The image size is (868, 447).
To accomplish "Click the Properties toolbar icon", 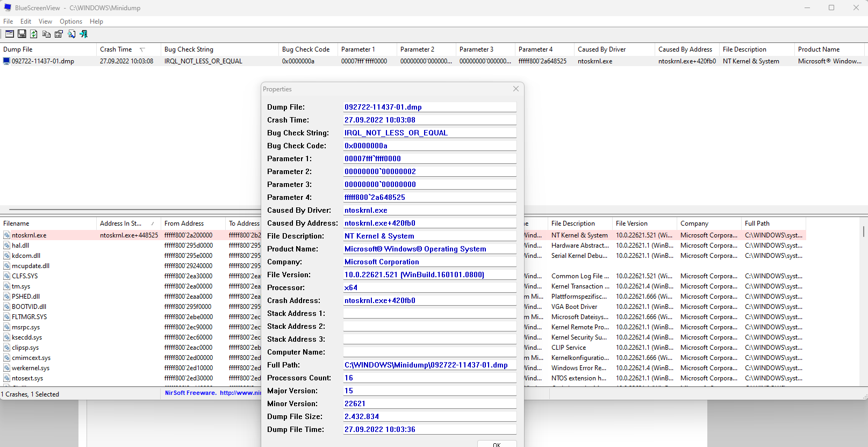I will click(x=59, y=34).
